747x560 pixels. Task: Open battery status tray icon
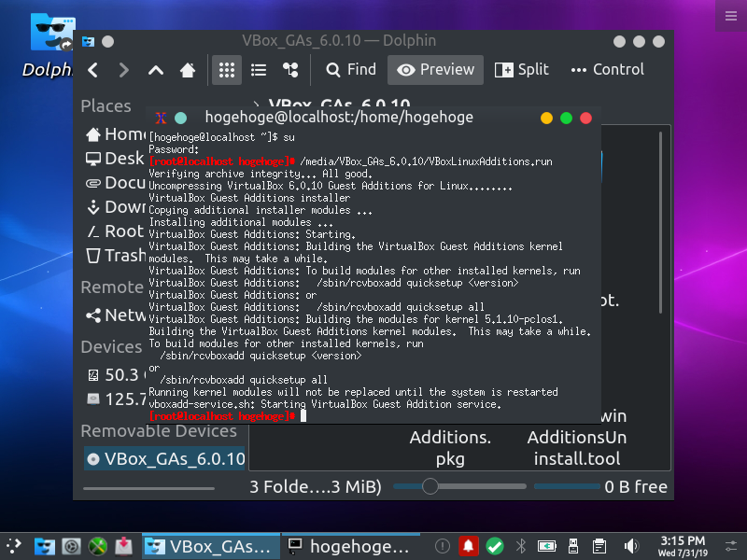click(547, 546)
